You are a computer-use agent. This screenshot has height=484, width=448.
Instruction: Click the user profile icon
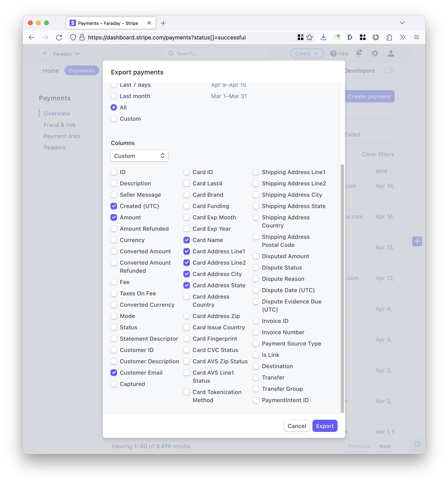pos(390,54)
